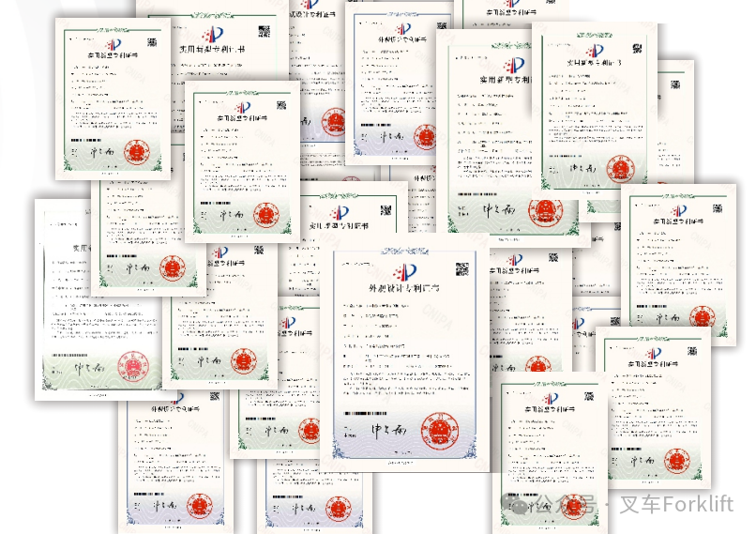Click the QR code on the front center certificate

[x=461, y=269]
